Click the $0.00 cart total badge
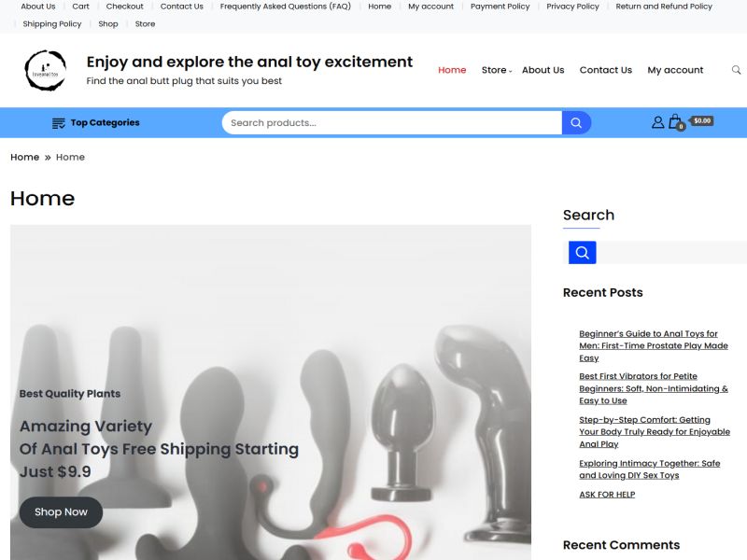The height and width of the screenshot is (560, 747). [x=702, y=121]
